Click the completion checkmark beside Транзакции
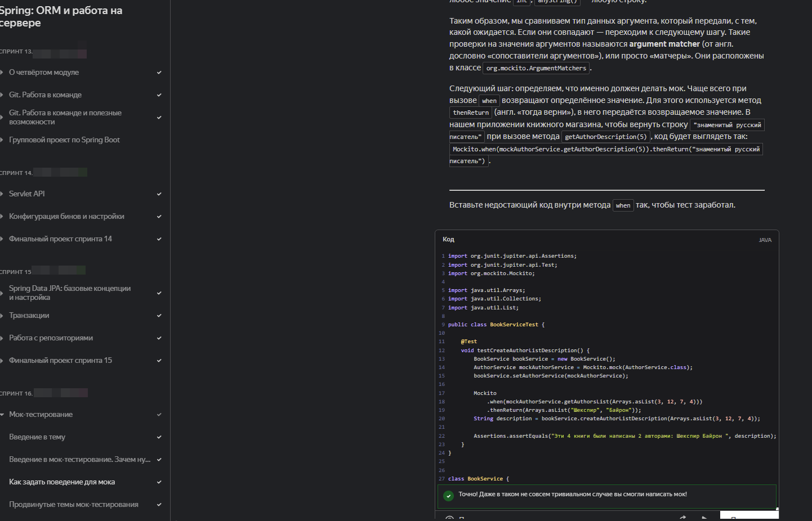The height and width of the screenshot is (521, 812). click(159, 316)
